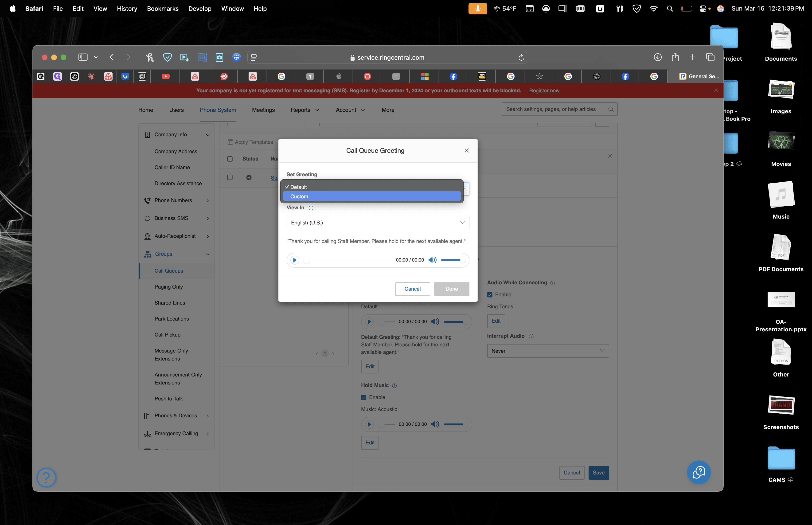Toggle the select-all checkbox by Status
Viewport: 812px width, 525px height.
click(x=230, y=159)
